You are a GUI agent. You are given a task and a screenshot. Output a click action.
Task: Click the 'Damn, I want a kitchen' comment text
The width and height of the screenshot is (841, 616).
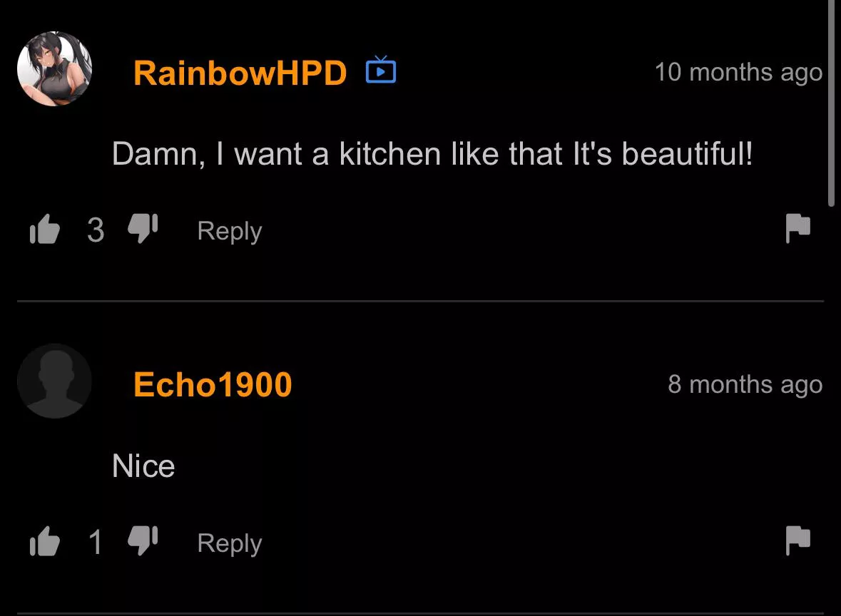click(432, 154)
